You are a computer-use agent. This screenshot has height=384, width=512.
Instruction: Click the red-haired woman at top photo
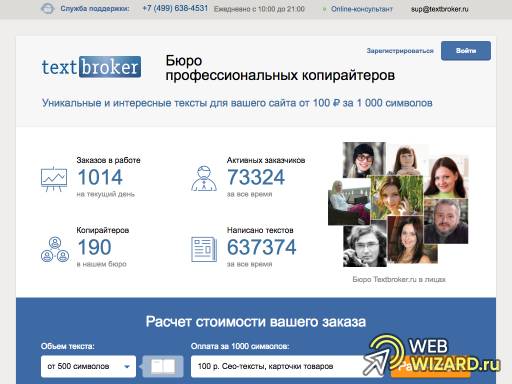click(405, 160)
